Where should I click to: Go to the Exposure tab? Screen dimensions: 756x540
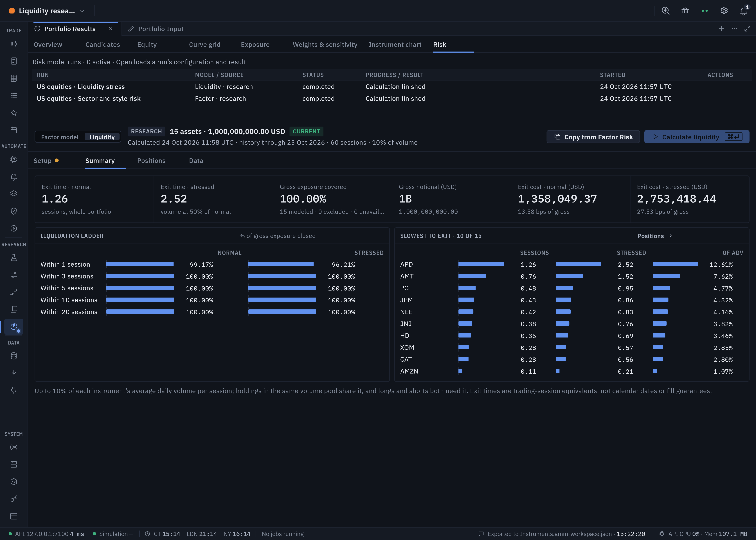pyautogui.click(x=255, y=45)
